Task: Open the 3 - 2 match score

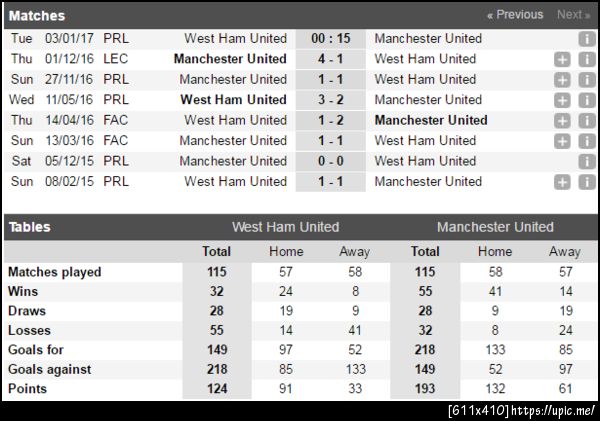Action: tap(330, 100)
